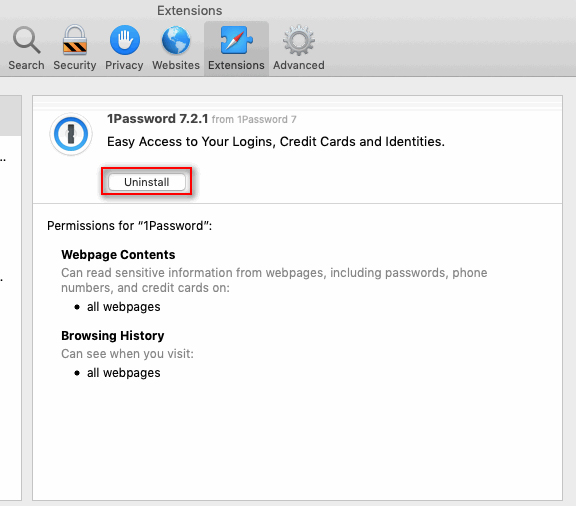Select the Advanced tab label
Viewport: 576px width, 506px height.
[299, 65]
